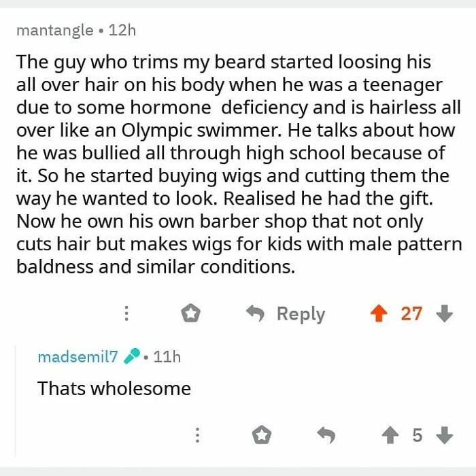This screenshot has width=476, height=476.
Task: Click the reply arrow icon beside Reply
Action: coord(255,313)
